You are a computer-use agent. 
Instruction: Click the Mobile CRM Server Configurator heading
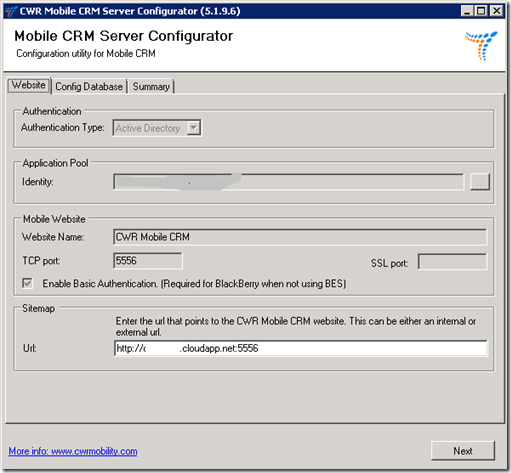124,36
